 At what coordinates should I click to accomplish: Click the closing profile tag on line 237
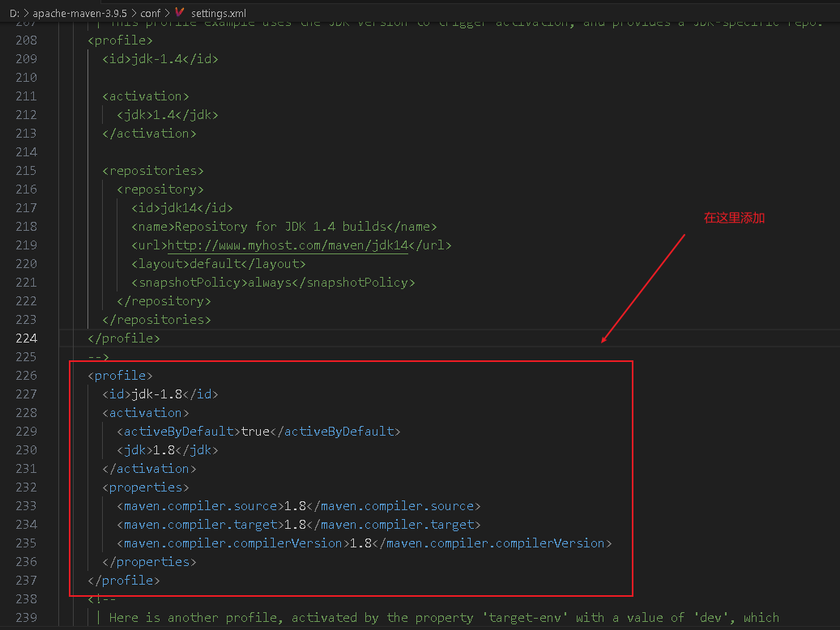[x=123, y=581]
